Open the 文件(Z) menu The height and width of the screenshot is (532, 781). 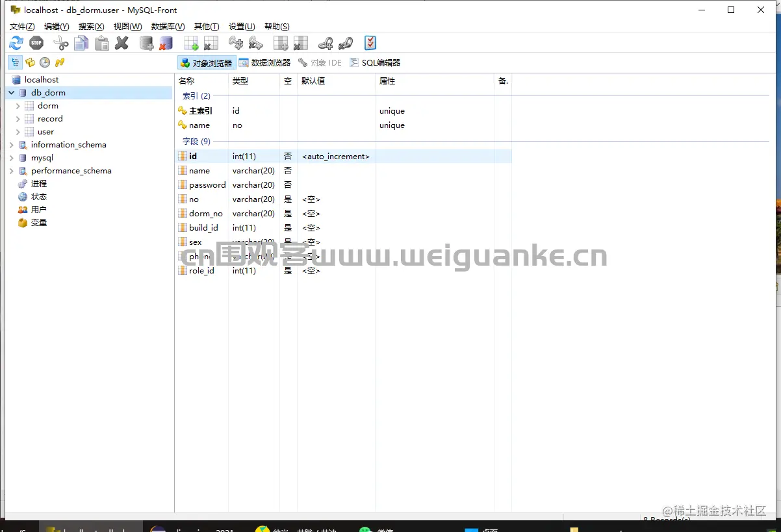(x=22, y=27)
